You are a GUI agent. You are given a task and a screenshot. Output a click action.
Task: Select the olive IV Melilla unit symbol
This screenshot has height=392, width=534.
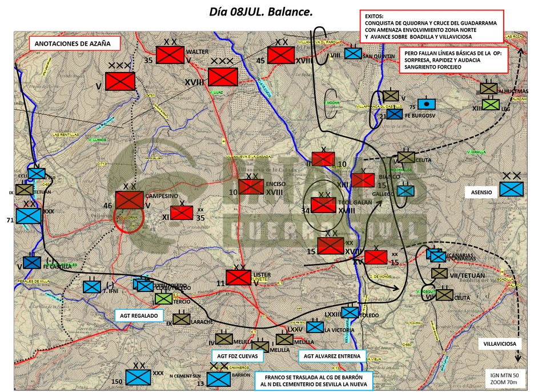(224, 339)
